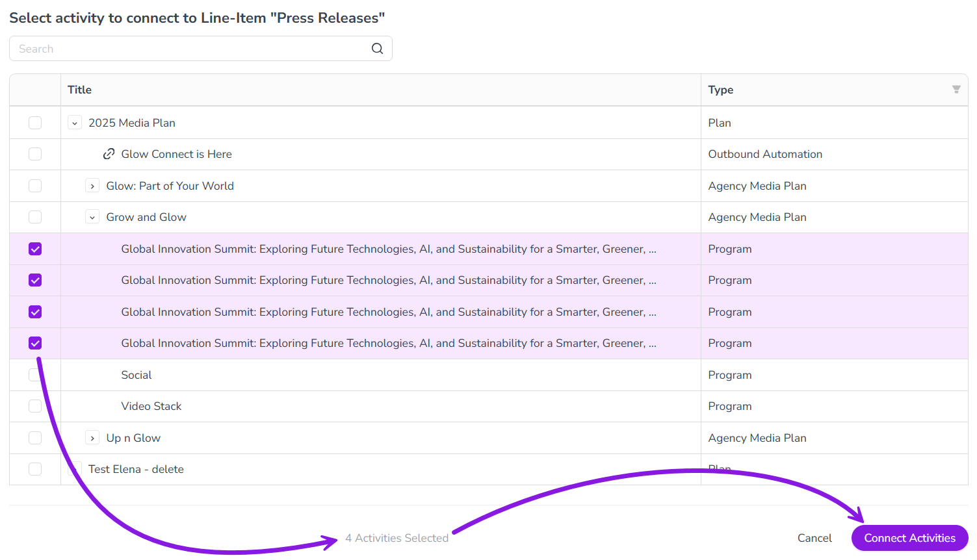
Task: Expand the Up n Glow row
Action: tap(92, 438)
